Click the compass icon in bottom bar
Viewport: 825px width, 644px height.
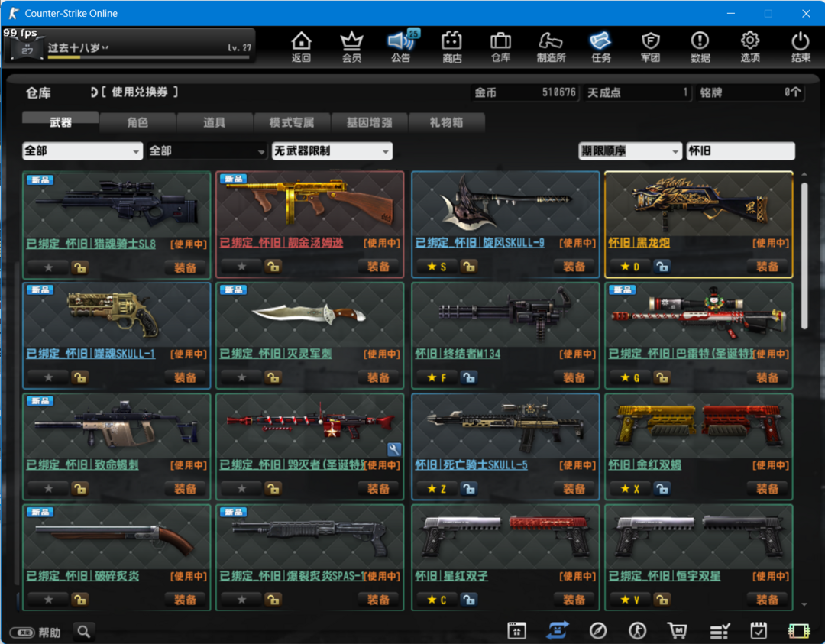tap(597, 630)
